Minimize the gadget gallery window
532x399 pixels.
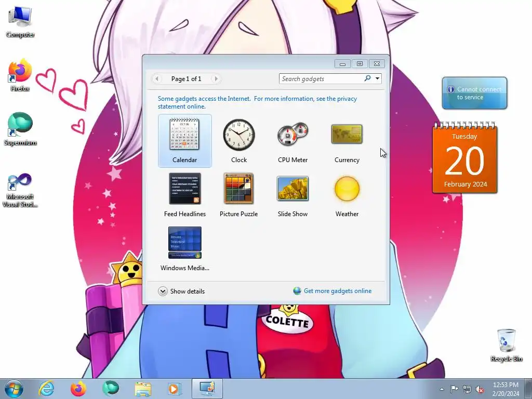click(x=343, y=64)
